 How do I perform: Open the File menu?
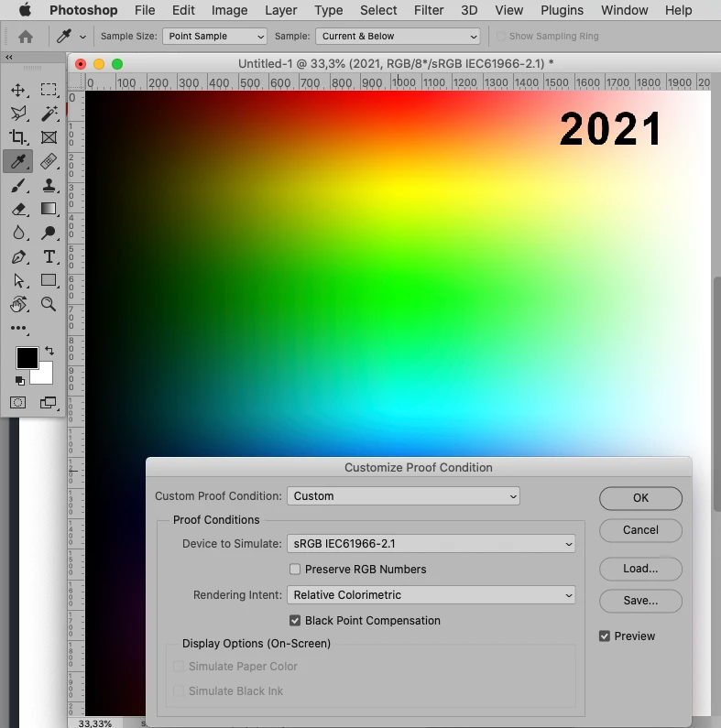point(145,10)
